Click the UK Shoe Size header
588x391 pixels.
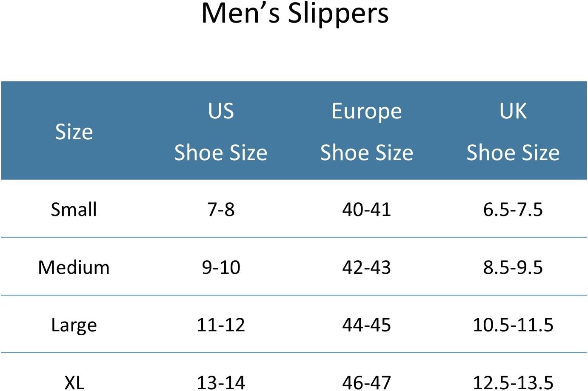[x=513, y=132]
